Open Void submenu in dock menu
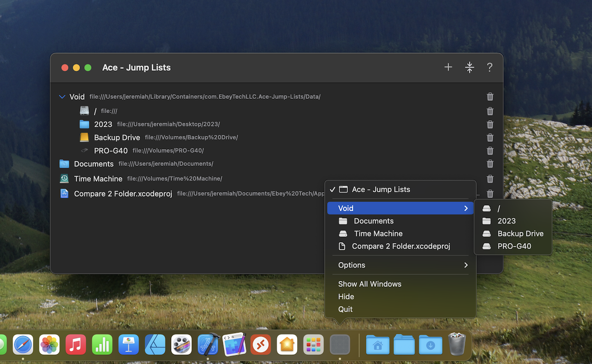 [401, 208]
